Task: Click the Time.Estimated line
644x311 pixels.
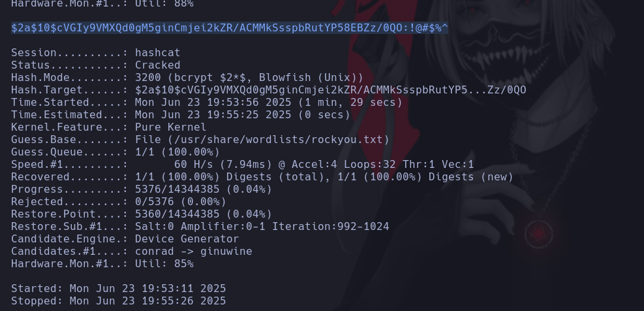Action: (x=180, y=115)
